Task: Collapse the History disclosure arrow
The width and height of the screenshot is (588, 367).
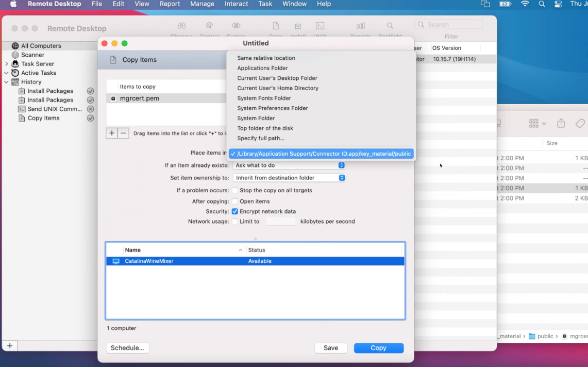Action: (6, 82)
